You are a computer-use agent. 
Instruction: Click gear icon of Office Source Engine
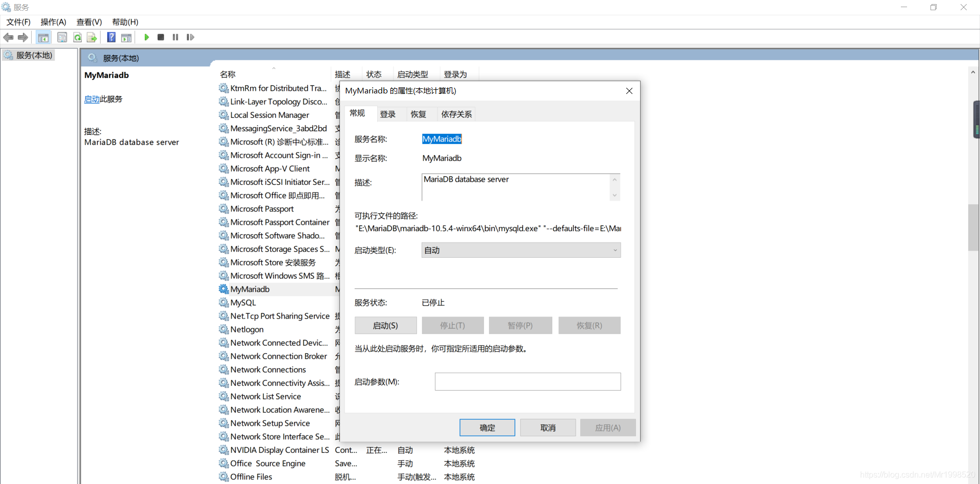(x=224, y=464)
